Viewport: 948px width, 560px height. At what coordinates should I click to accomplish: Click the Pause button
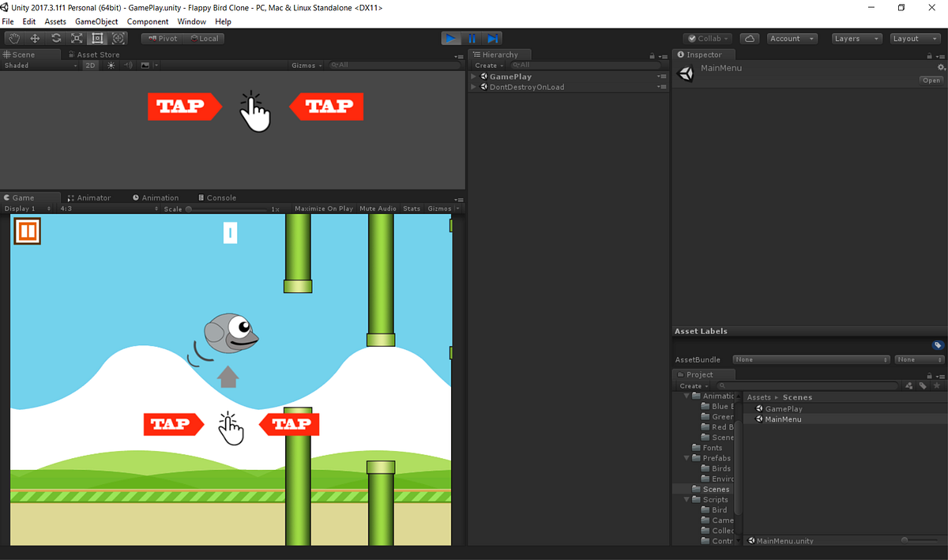(472, 38)
